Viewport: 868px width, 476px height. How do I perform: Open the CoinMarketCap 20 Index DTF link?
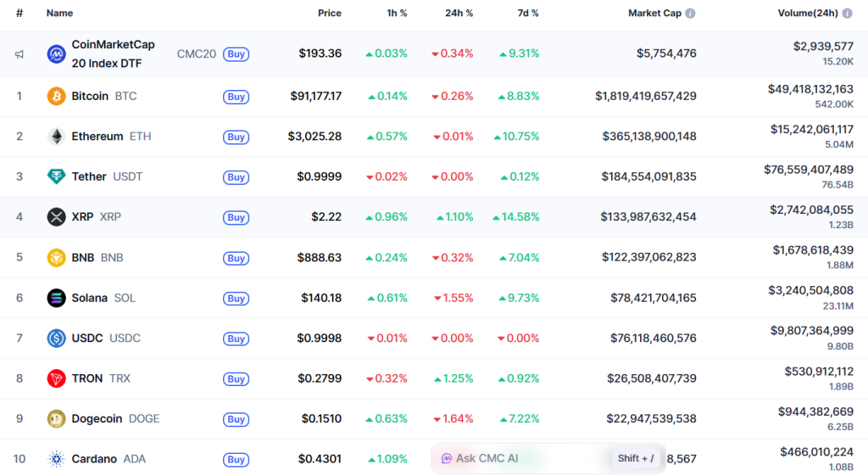pyautogui.click(x=113, y=53)
